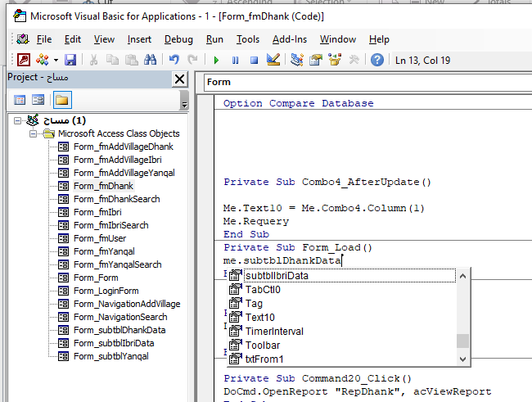Click the Redo arrow icon
The width and height of the screenshot is (532, 402).
(x=192, y=60)
